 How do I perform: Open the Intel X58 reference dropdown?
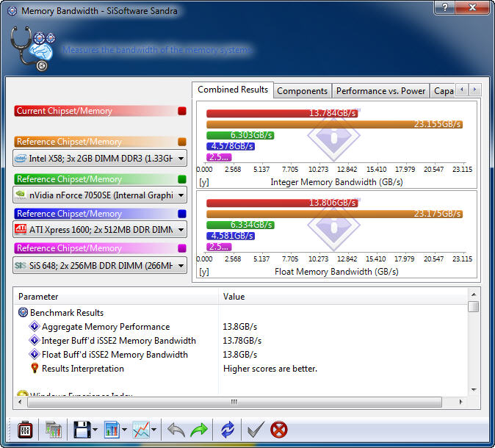click(100, 158)
